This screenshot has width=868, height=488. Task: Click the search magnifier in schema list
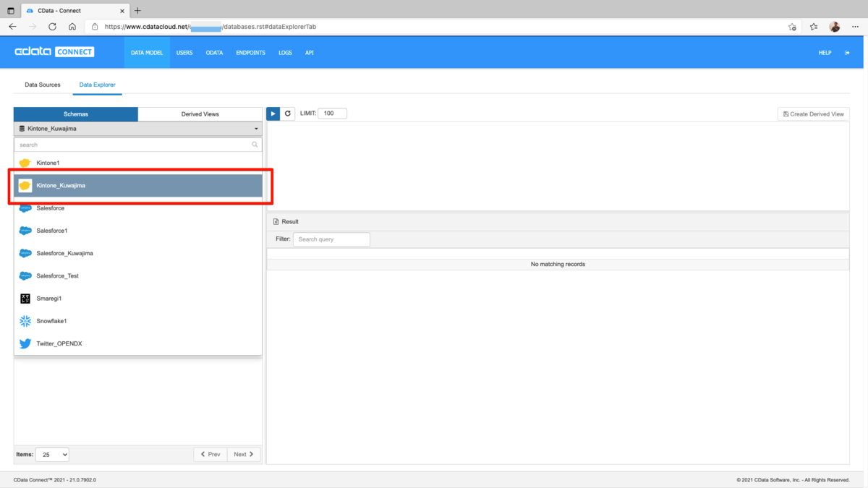tap(255, 145)
